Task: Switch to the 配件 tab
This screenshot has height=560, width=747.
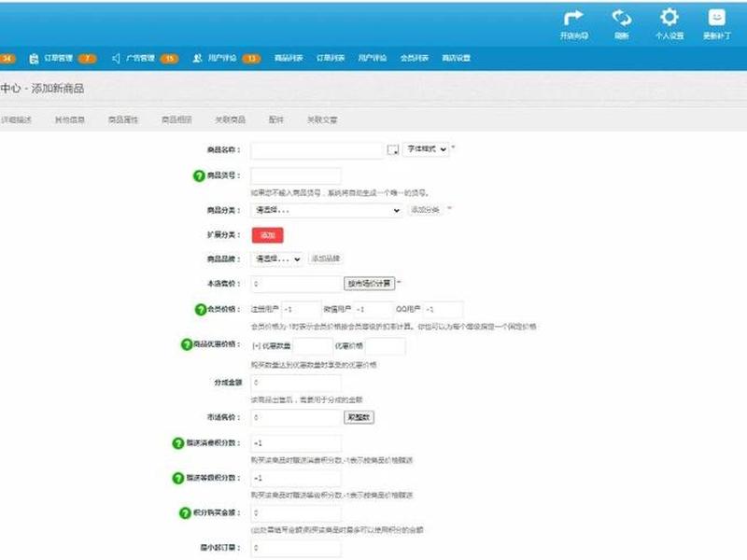Action: (x=275, y=120)
